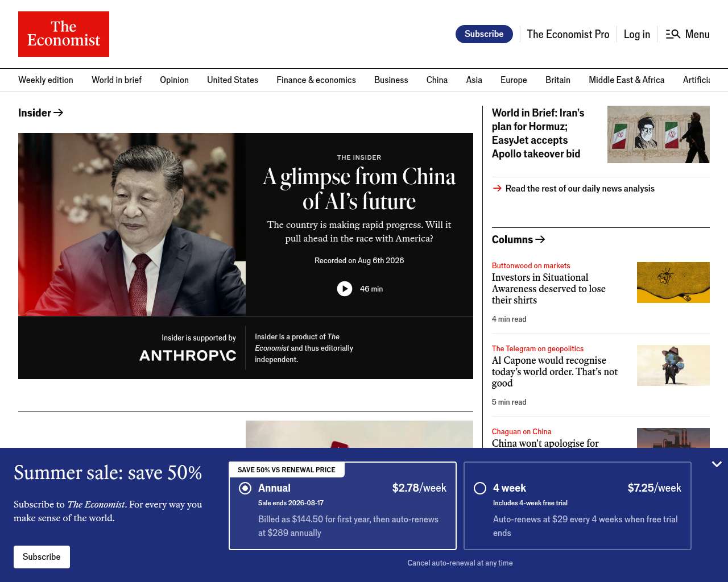The width and height of the screenshot is (728, 582).
Task: Click Log in
Action: (x=637, y=34)
